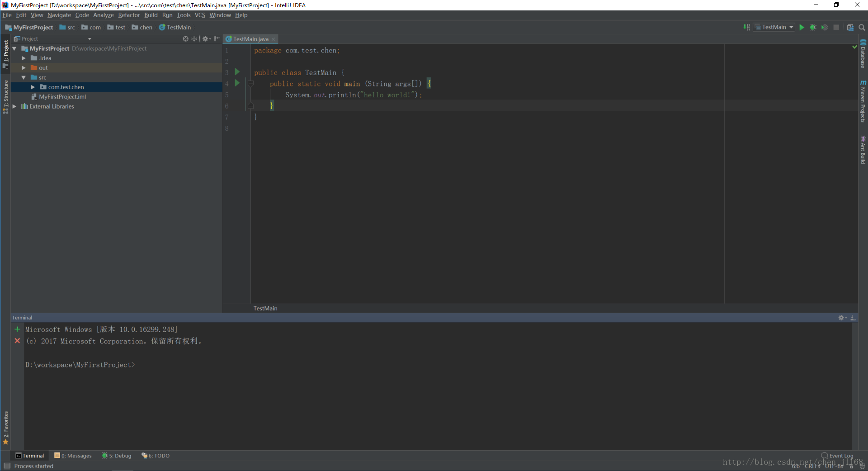
Task: Open Search Everywhere magnifier icon
Action: point(862,28)
